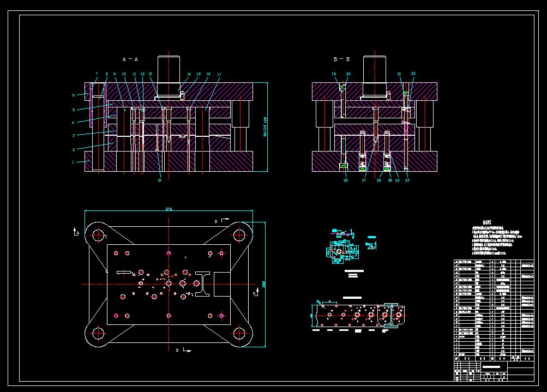Select part callout number 6 beside section A-A
The height and width of the screenshot is (392, 547).
coord(74,95)
